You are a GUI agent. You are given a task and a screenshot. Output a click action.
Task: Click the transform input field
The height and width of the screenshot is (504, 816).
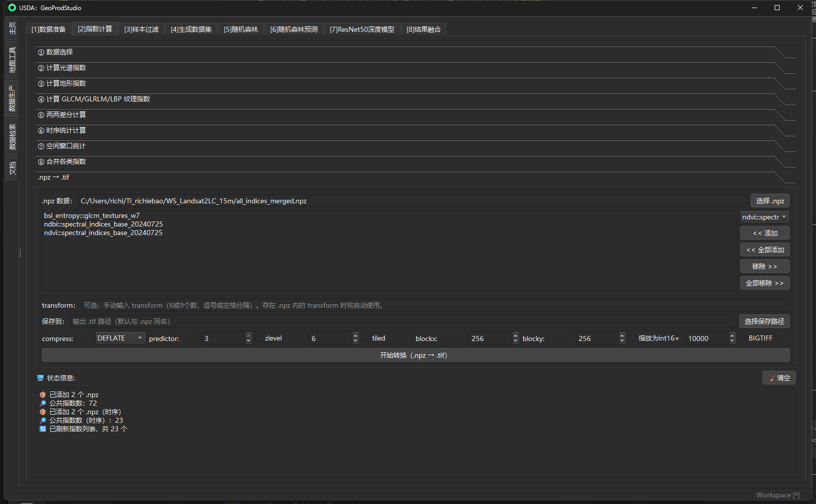tap(434, 305)
